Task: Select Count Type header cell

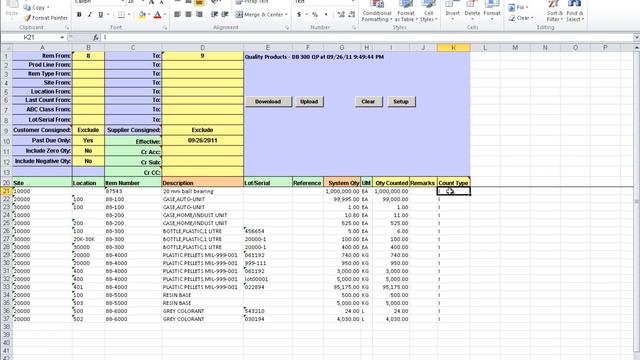Action: pyautogui.click(x=453, y=183)
